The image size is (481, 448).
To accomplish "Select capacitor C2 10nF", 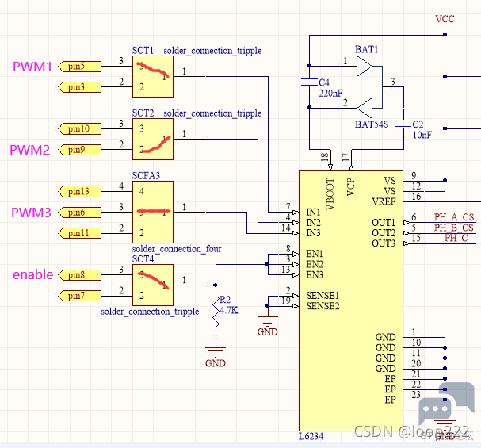I will point(403,124).
